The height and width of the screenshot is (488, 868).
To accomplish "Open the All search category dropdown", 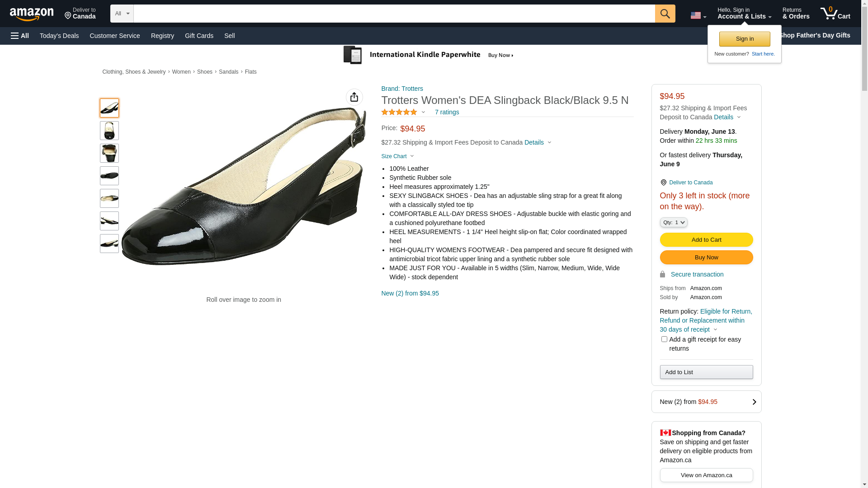I will [x=122, y=14].
